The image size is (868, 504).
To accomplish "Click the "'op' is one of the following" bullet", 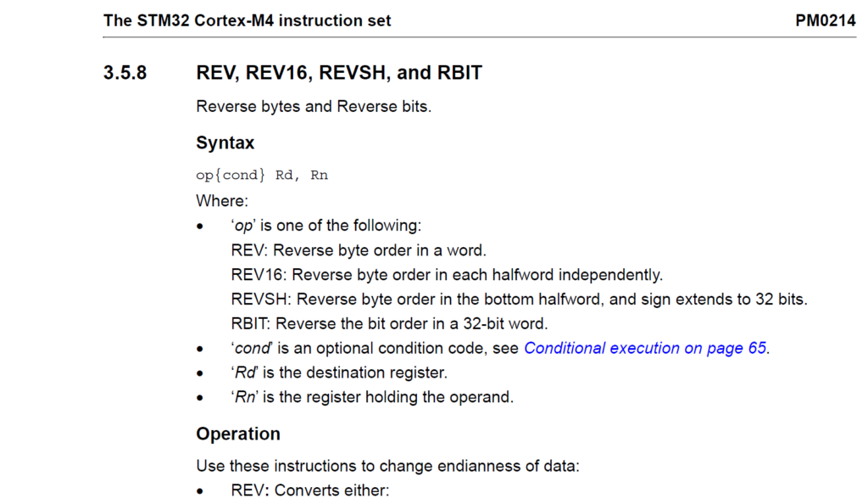I will point(326,226).
